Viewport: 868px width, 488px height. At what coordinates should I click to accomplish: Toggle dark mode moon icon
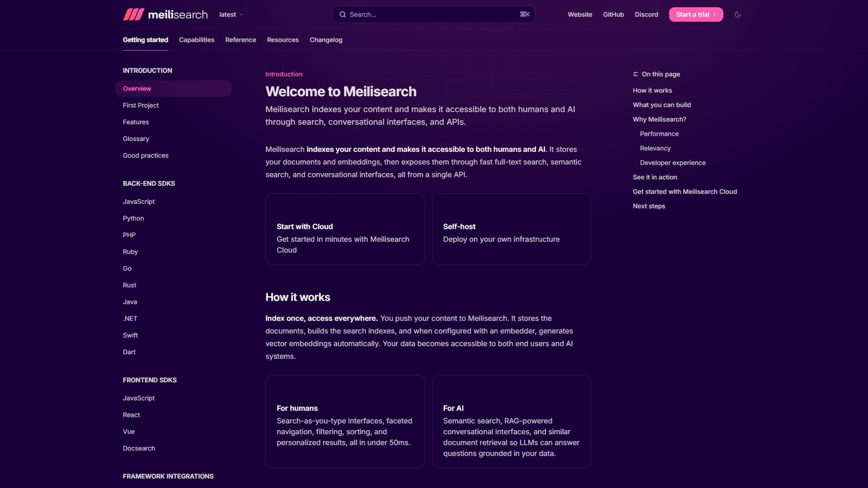[x=738, y=14]
